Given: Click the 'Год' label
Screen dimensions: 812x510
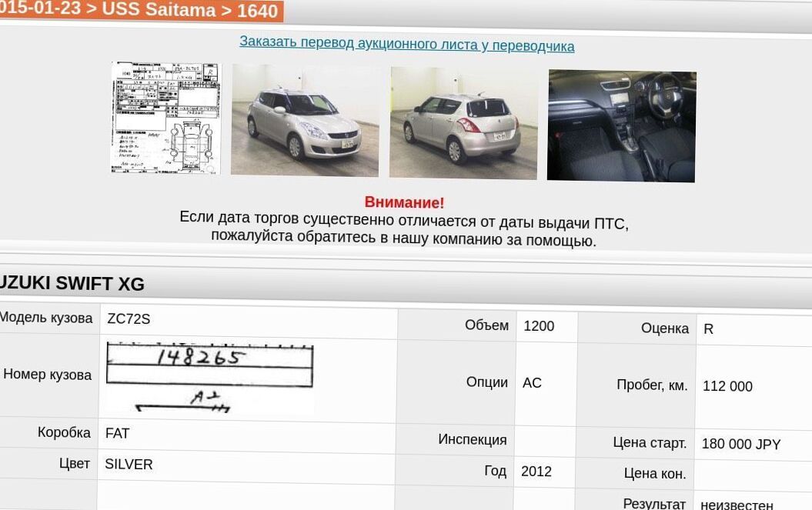Looking at the screenshot, I should click(495, 470).
